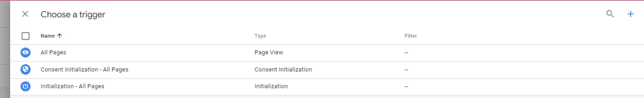This screenshot has width=644, height=98.
Task: Pick the Initialization - All Pages trigger
Action: coord(72,86)
